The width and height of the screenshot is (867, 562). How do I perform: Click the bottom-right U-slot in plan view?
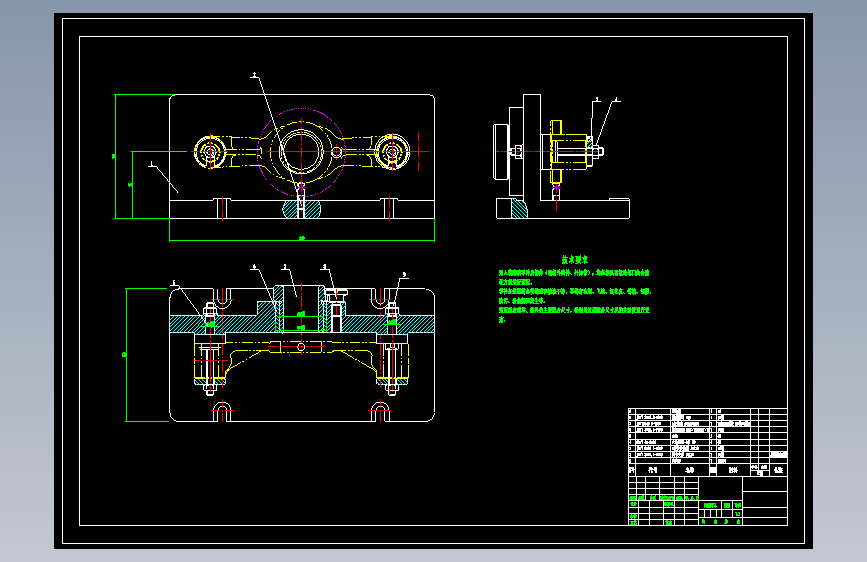click(380, 412)
